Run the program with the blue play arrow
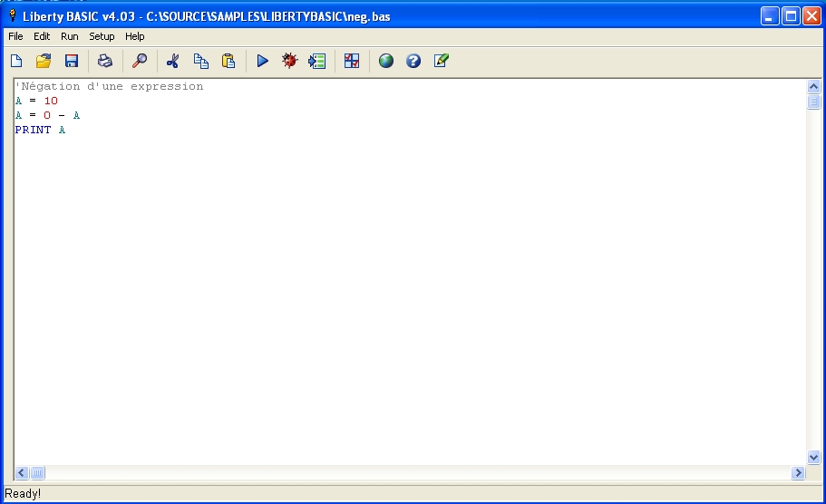826x504 pixels. coord(262,61)
